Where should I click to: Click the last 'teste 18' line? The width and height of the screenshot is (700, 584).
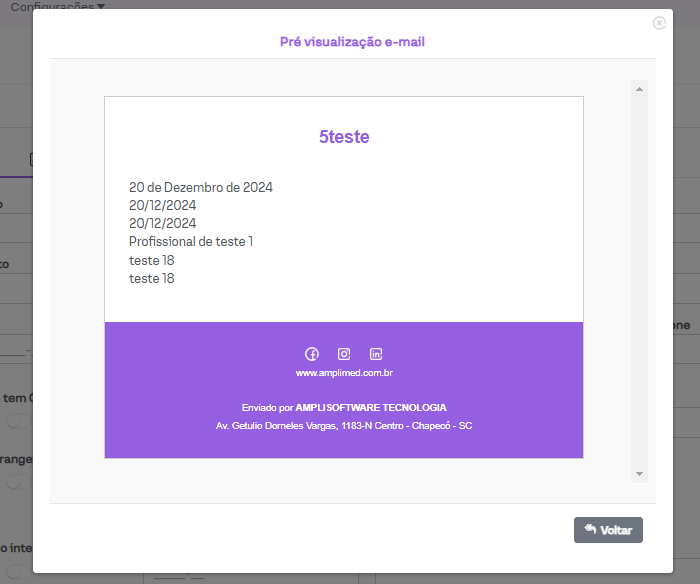152,278
